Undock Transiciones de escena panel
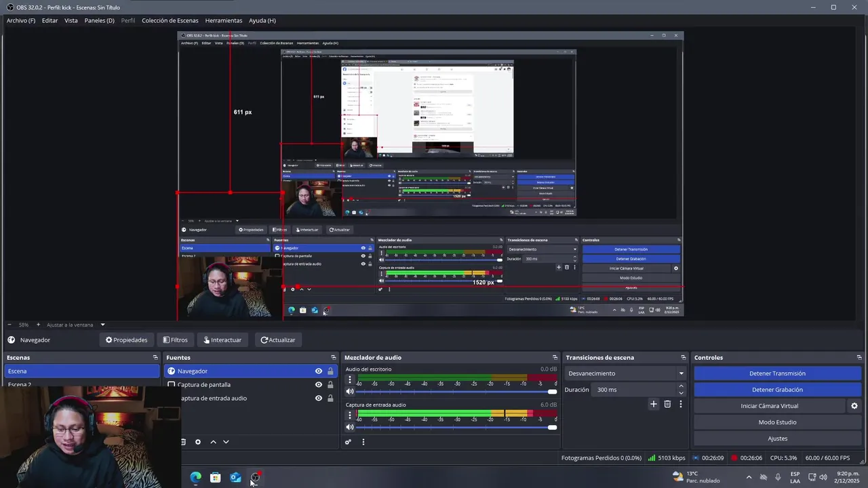Image resolution: width=868 pixels, height=488 pixels. pos(683,357)
